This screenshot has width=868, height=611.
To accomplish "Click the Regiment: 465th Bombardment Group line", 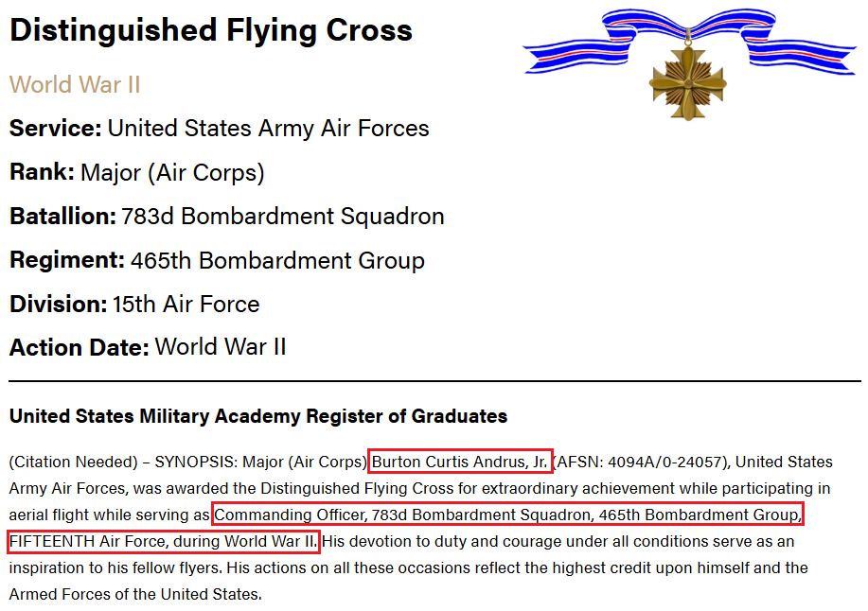I will (217, 260).
